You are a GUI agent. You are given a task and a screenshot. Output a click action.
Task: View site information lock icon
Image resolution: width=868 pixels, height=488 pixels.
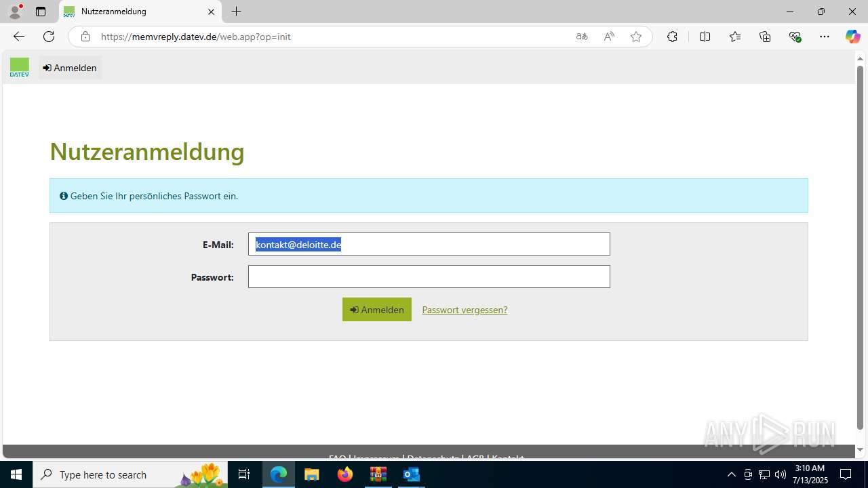[85, 37]
